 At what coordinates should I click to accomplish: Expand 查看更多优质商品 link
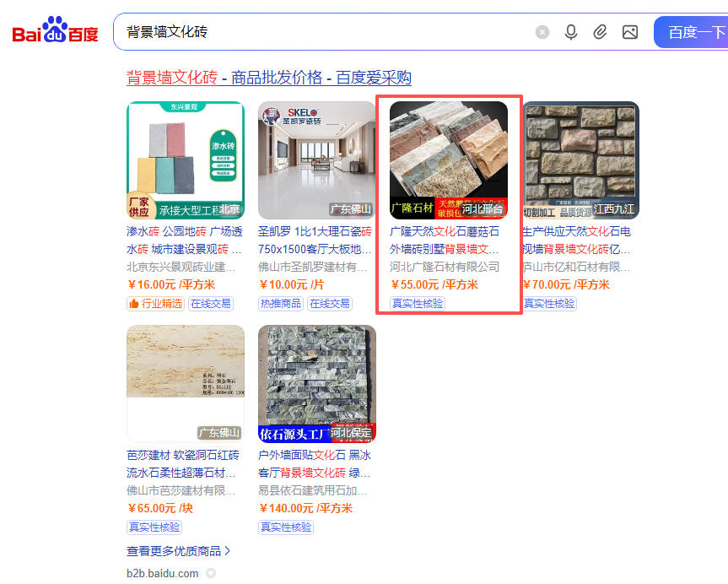point(178,551)
